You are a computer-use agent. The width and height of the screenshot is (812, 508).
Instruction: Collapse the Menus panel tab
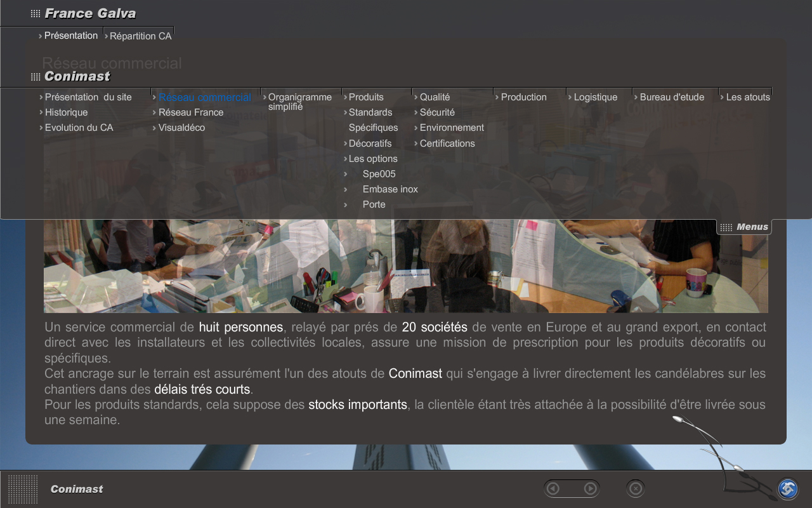click(x=752, y=227)
